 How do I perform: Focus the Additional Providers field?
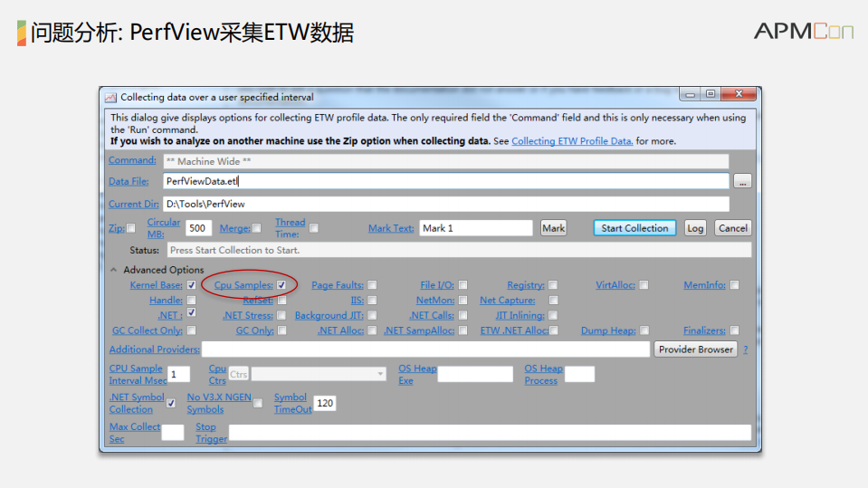point(425,349)
